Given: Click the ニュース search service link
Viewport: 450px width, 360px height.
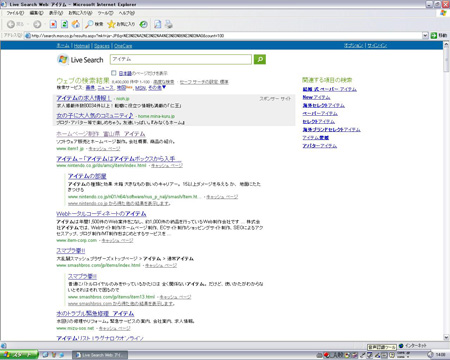Looking at the screenshot, I should click(x=105, y=88).
